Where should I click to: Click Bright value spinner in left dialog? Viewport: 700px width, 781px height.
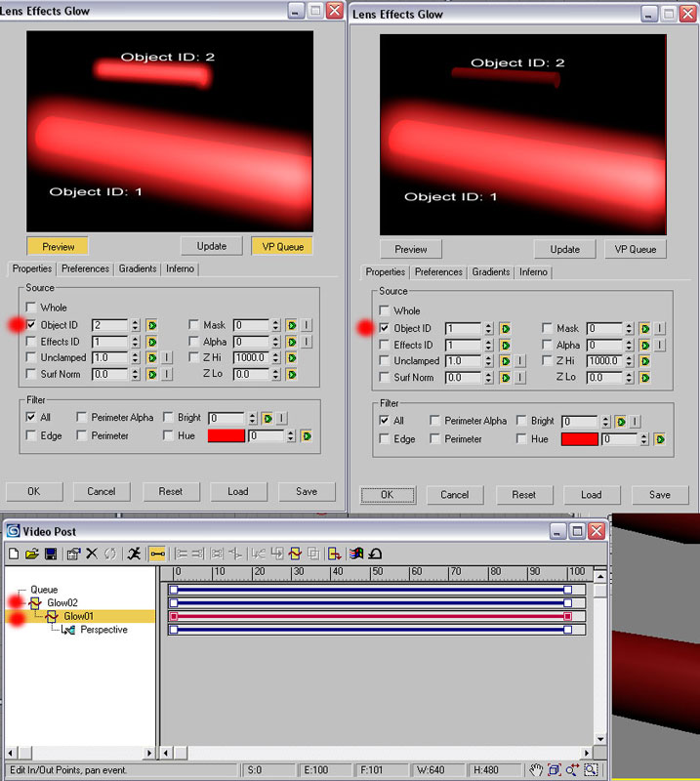point(253,418)
